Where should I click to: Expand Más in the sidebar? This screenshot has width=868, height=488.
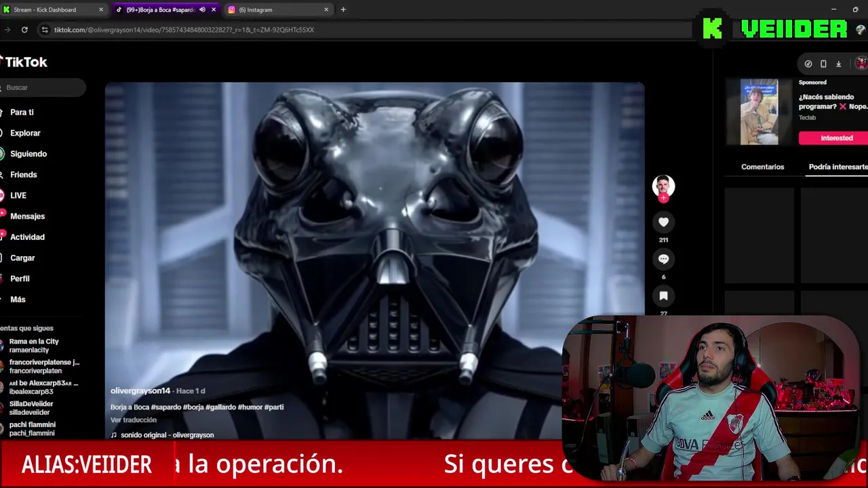(18, 300)
